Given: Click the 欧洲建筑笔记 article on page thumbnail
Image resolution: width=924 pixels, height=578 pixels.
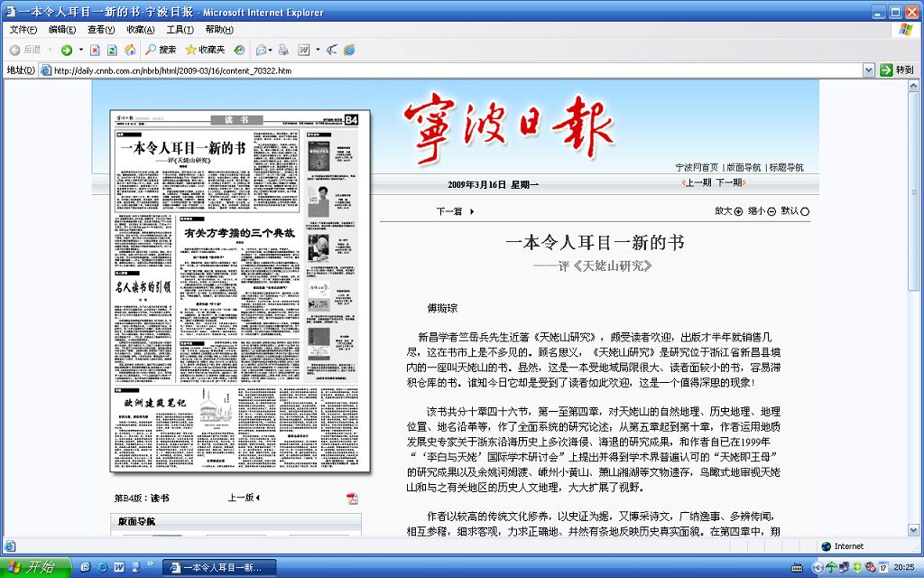Looking at the screenshot, I should click(155, 402).
